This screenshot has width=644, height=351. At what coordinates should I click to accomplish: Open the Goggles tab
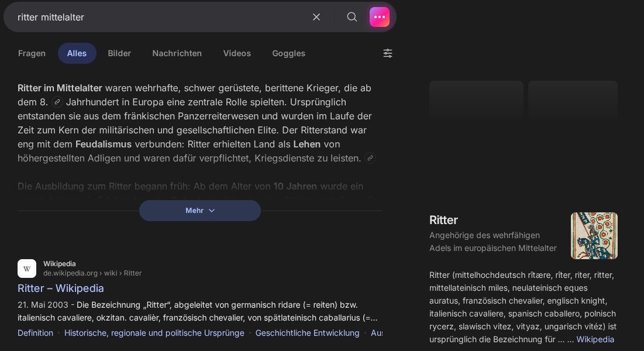(x=288, y=53)
